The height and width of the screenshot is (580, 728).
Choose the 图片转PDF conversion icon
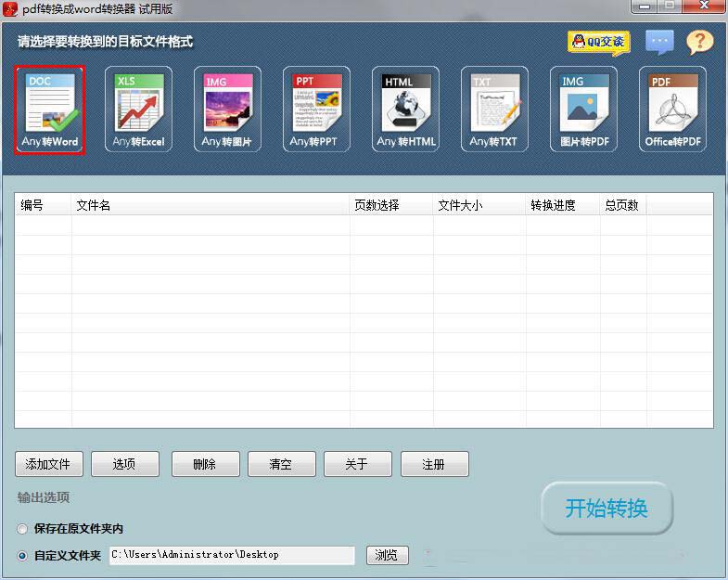pyautogui.click(x=583, y=110)
